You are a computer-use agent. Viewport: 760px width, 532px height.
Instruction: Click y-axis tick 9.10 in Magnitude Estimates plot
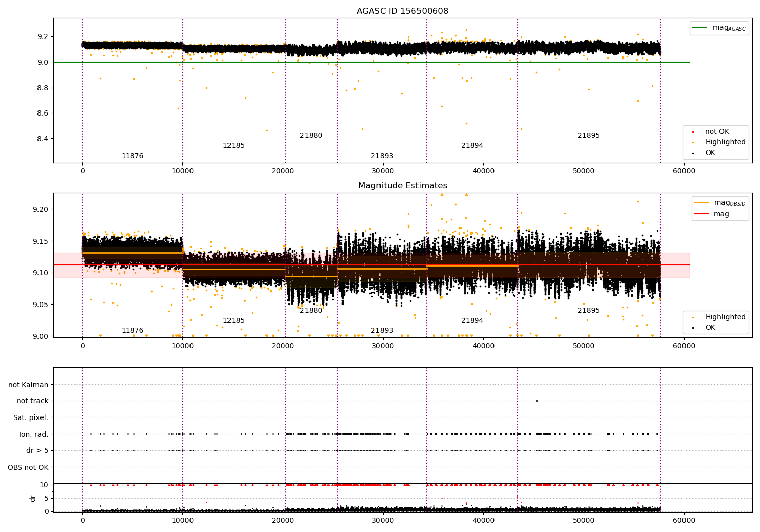41,273
